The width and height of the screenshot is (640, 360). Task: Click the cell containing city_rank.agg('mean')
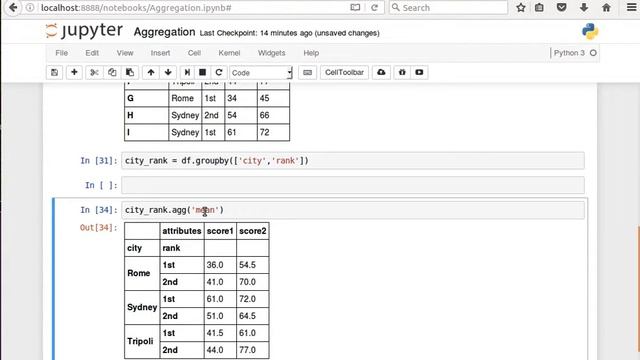point(353,210)
